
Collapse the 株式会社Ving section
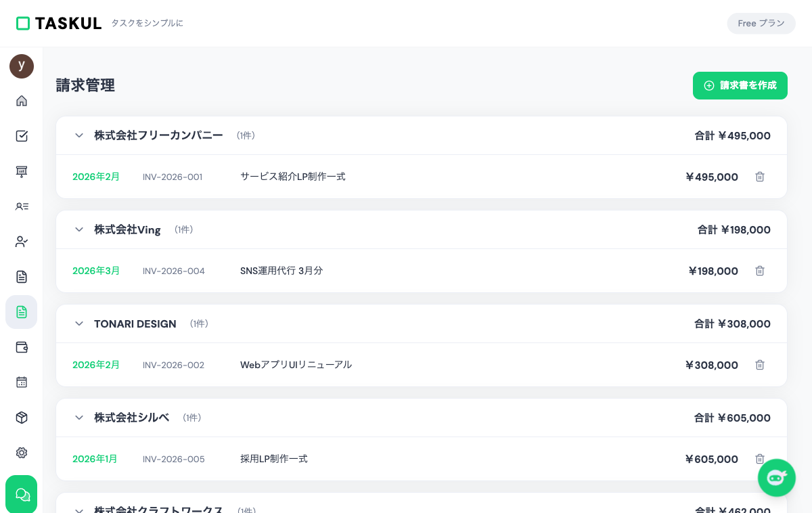(x=79, y=229)
